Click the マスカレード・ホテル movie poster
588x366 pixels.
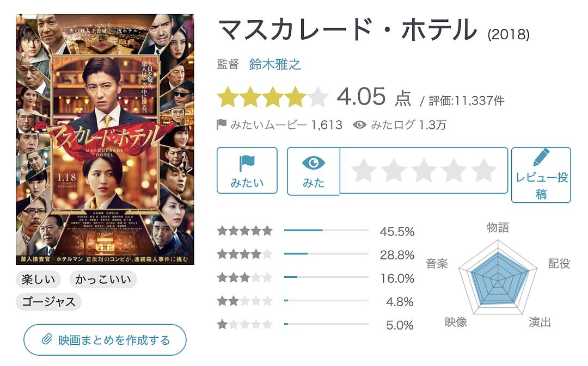[x=105, y=139]
